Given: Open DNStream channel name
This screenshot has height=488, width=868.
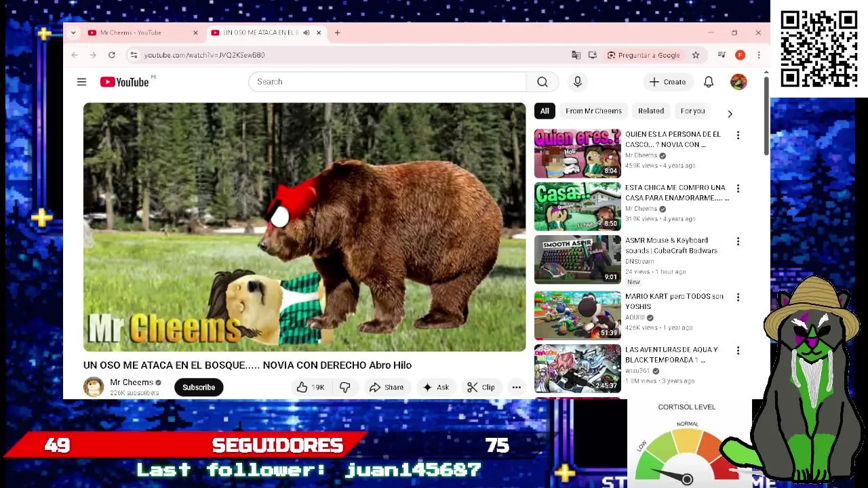Looking at the screenshot, I should [x=639, y=262].
